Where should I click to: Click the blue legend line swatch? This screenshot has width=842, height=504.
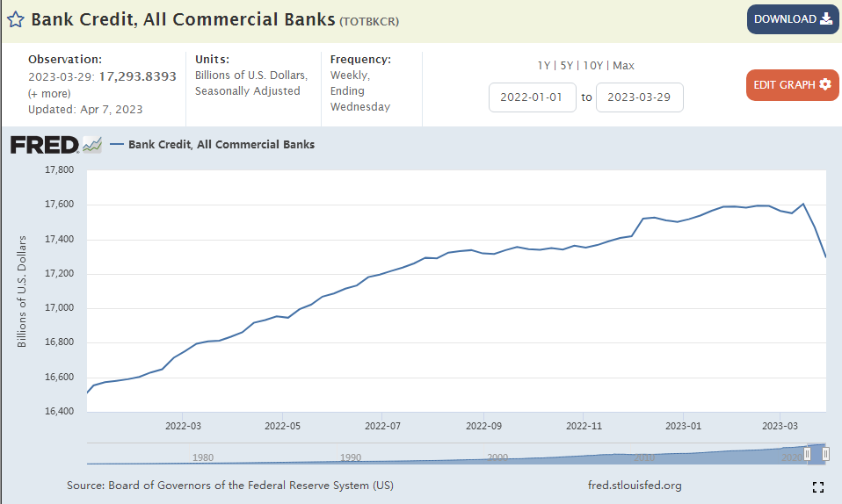click(x=116, y=145)
